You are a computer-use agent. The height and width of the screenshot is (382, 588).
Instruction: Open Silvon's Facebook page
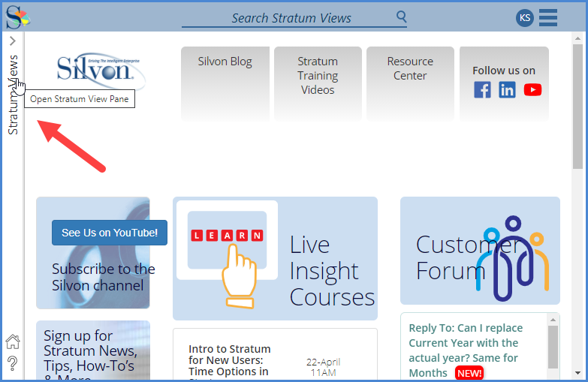click(483, 90)
